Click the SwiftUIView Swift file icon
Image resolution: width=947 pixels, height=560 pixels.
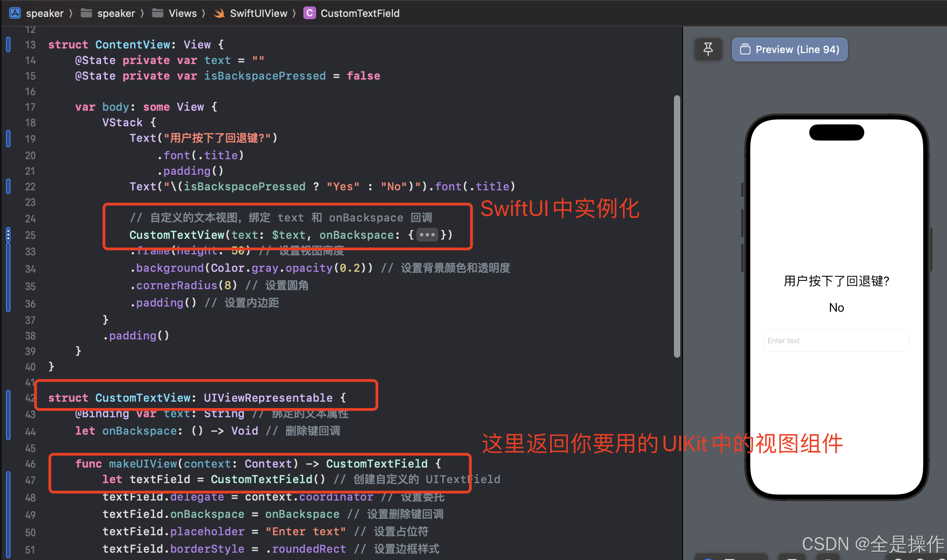click(219, 13)
